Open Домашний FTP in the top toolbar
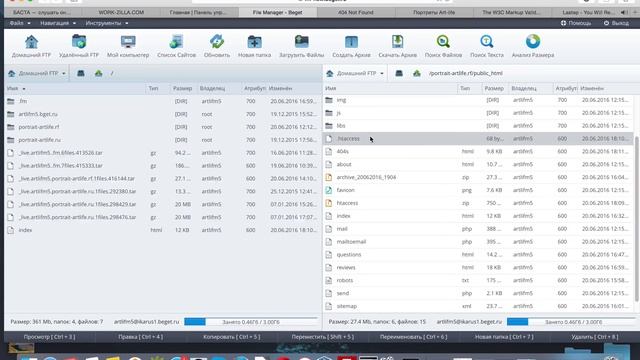 coord(31,46)
